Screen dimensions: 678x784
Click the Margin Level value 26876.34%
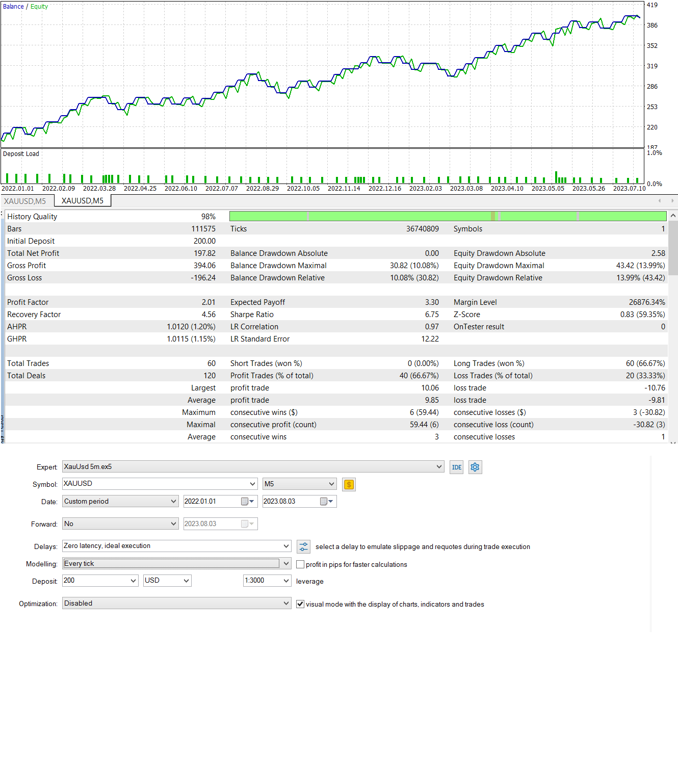[x=647, y=302]
